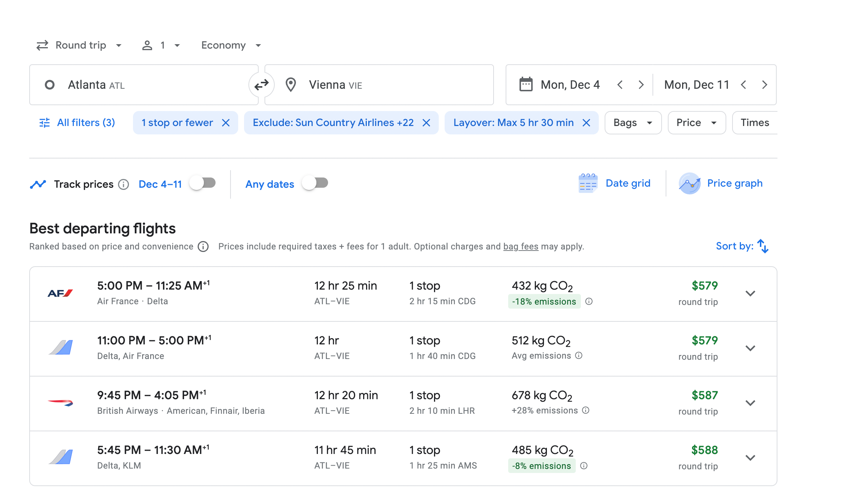Screen dimensions: 841x504
Task: Remove the Exclude Sun Country Airlines filter
Action: [426, 123]
